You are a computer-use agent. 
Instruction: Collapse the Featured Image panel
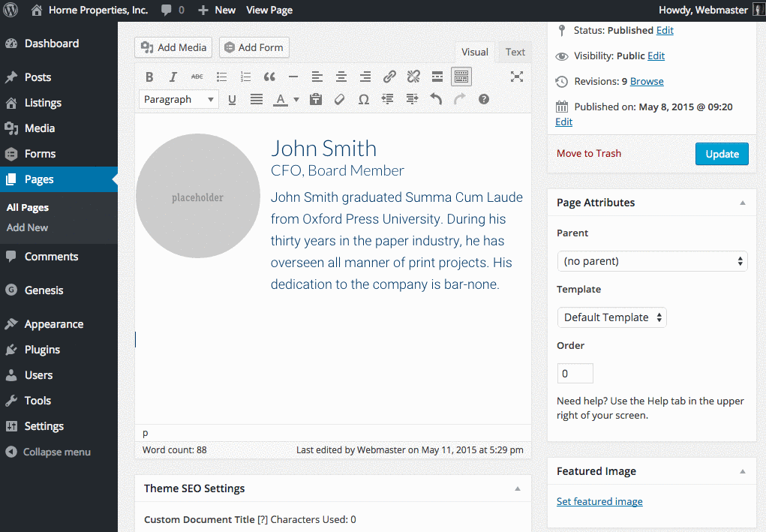tap(742, 471)
